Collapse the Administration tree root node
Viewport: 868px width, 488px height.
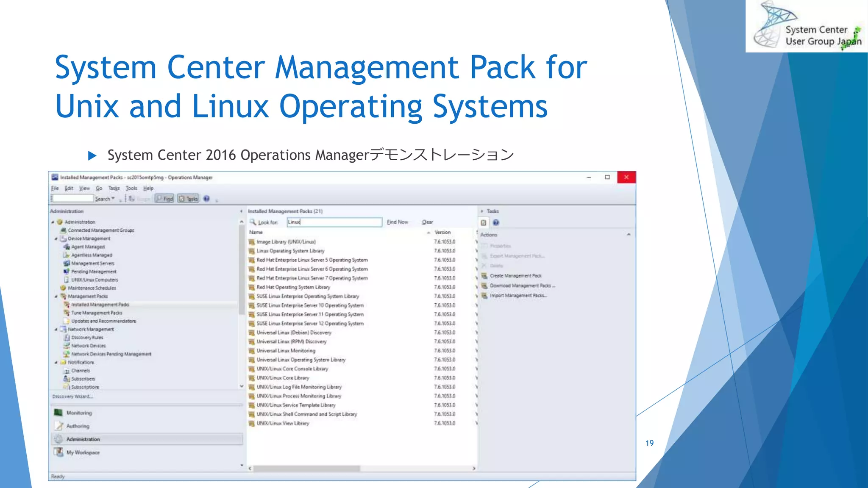pos(53,222)
